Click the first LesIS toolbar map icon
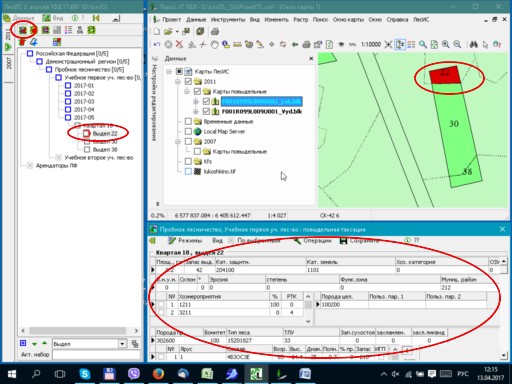This screenshot has height=384, width=512. pos(22,30)
